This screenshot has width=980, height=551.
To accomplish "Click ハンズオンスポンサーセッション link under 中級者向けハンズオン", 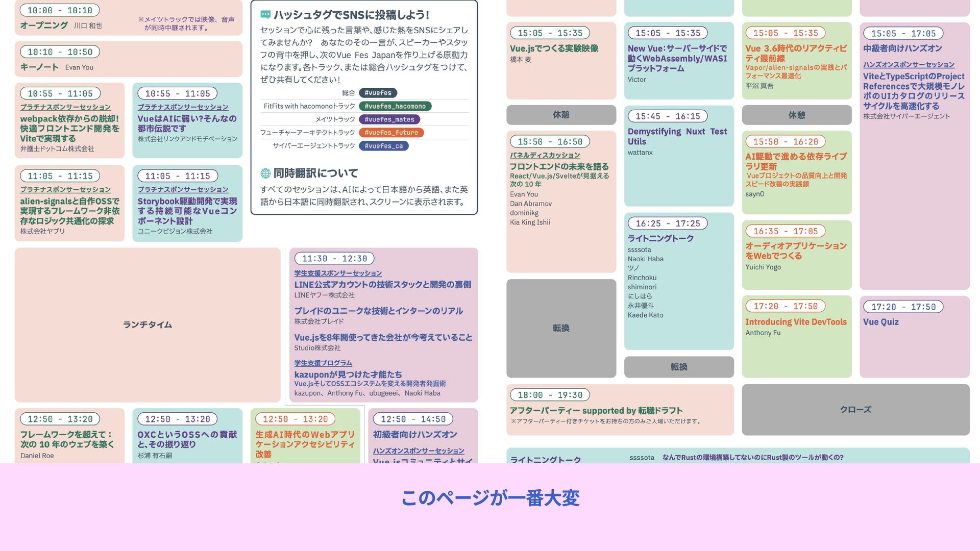I will [909, 65].
